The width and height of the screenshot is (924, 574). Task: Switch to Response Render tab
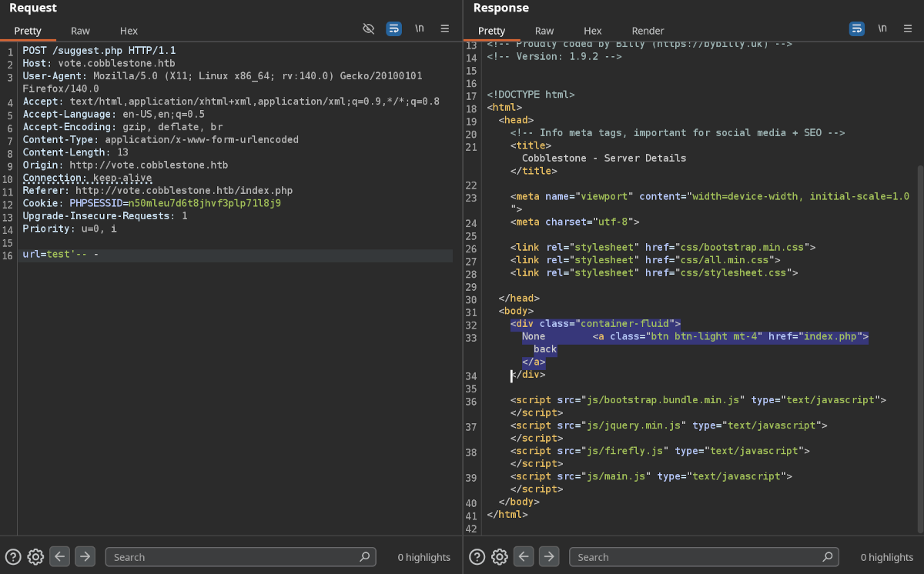[648, 31]
